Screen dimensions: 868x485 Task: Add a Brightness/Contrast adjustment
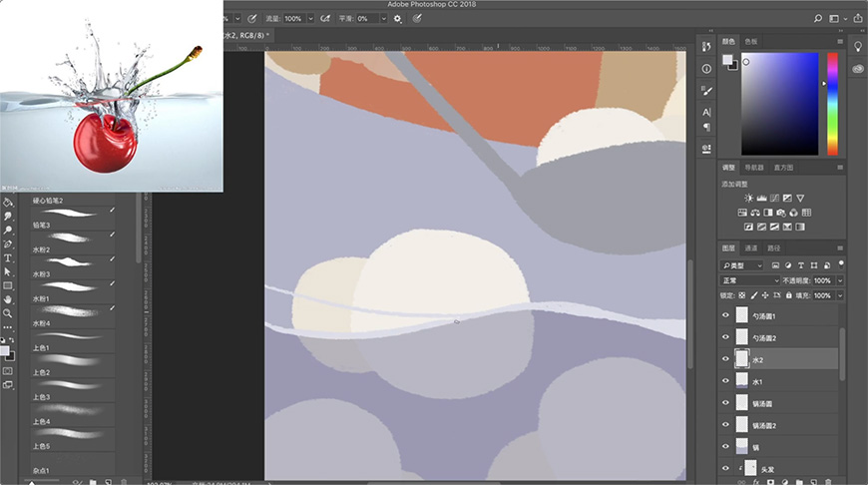tap(748, 199)
